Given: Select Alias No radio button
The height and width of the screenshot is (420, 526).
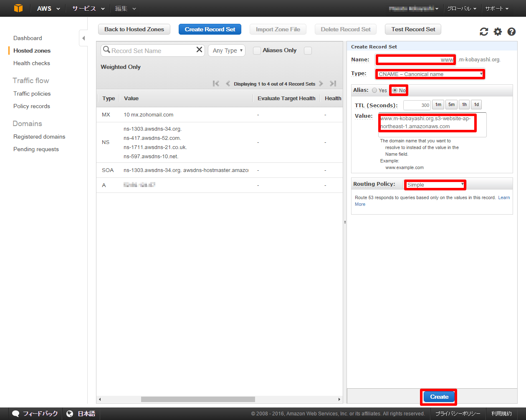Looking at the screenshot, I should click(395, 90).
